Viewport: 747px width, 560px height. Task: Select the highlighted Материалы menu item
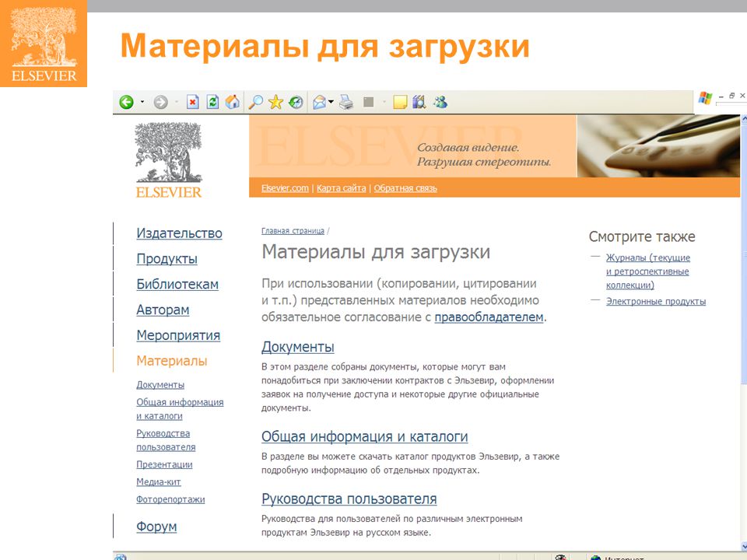tap(171, 361)
